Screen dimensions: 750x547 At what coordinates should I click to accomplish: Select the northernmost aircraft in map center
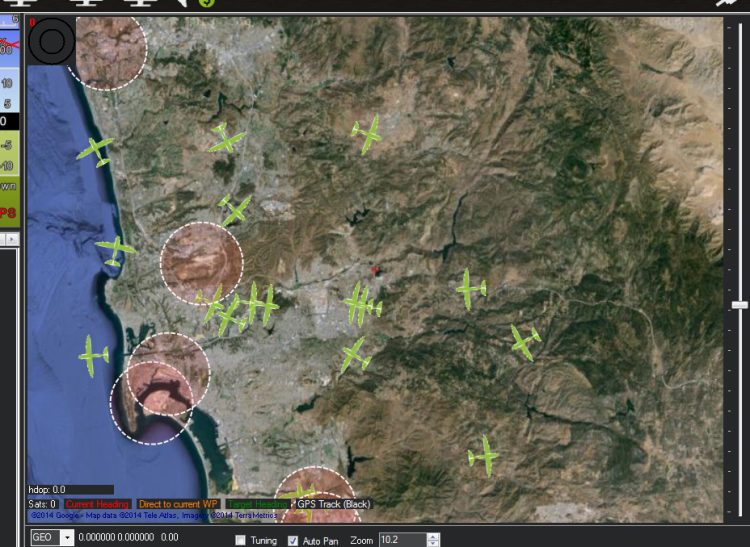tap(367, 134)
